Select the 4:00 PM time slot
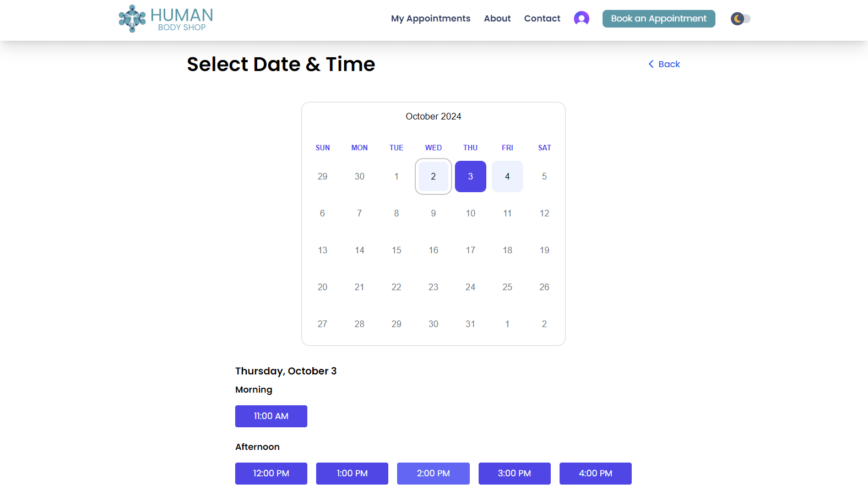868x500 pixels. (x=595, y=474)
